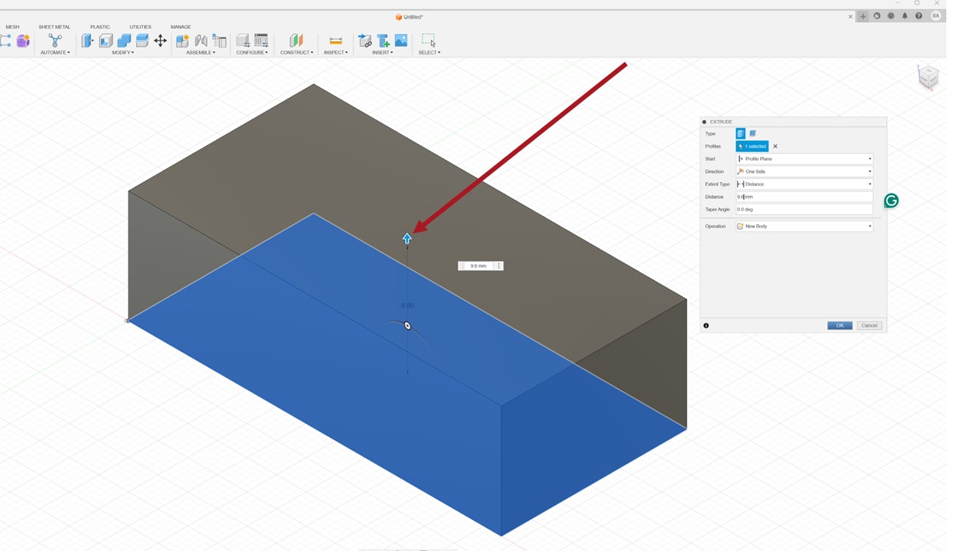Click the Distance input field
The image size is (980, 551).
[804, 197]
